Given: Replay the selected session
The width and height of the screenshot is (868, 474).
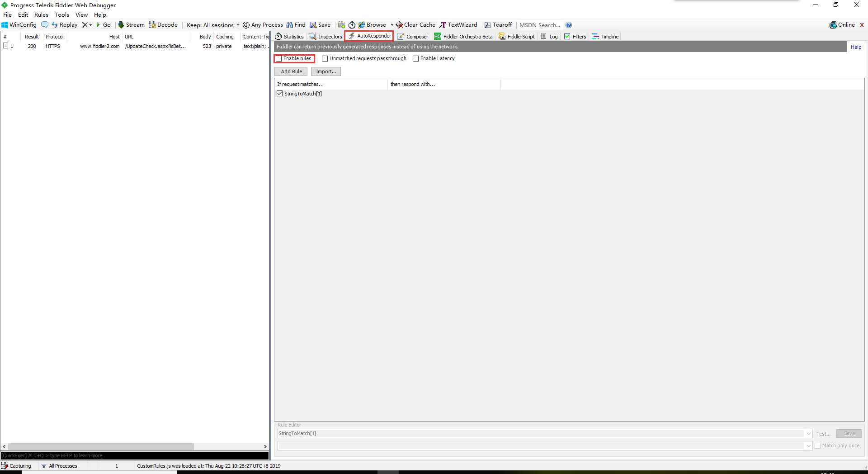Looking at the screenshot, I should [64, 25].
